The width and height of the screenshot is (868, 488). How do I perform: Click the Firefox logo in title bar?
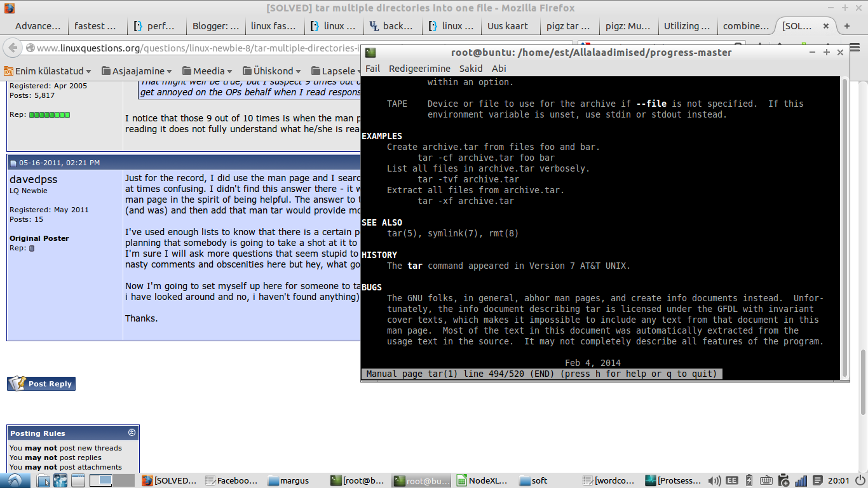[9, 8]
